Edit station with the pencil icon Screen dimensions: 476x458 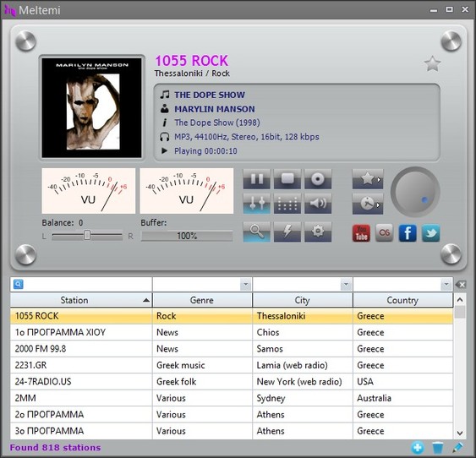[x=457, y=448]
